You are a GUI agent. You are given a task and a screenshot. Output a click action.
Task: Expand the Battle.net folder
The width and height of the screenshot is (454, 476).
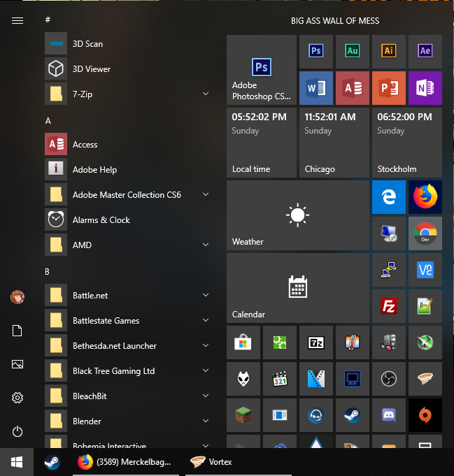click(206, 295)
